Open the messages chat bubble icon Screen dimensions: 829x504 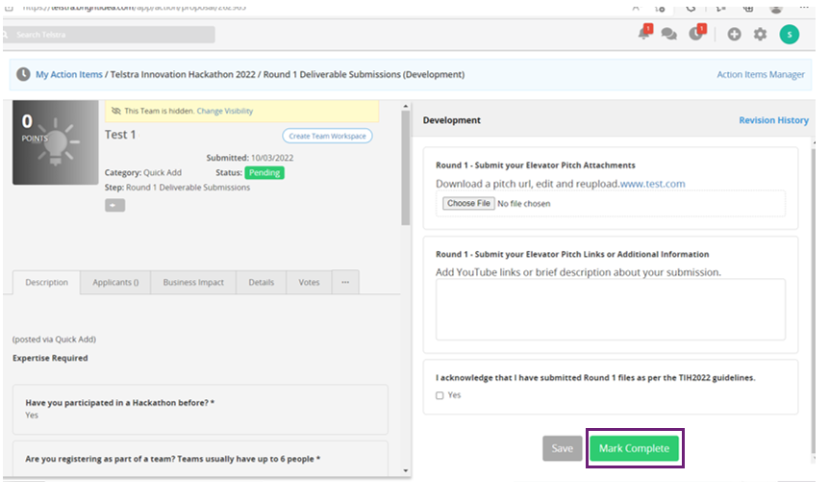[668, 35]
